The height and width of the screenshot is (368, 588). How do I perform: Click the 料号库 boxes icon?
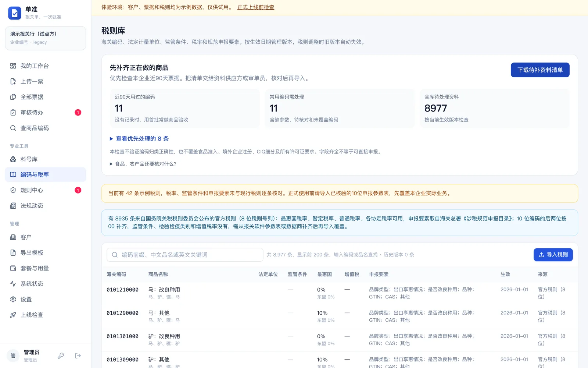(13, 159)
